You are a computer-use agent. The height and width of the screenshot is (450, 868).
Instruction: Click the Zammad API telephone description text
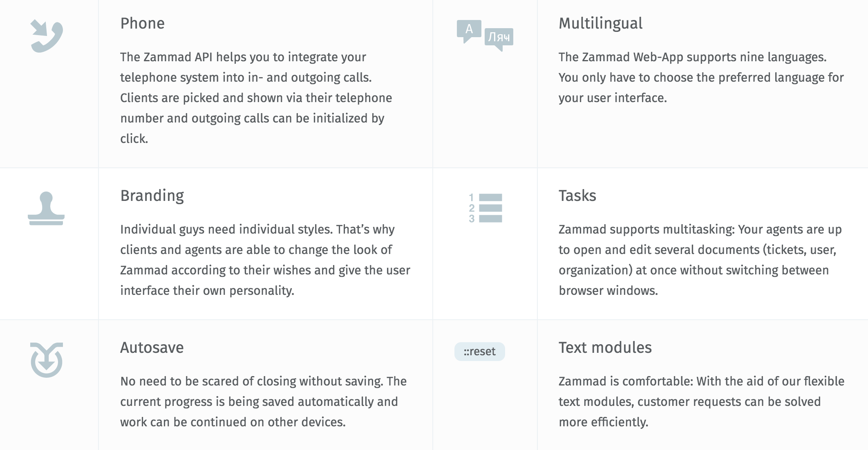(256, 98)
